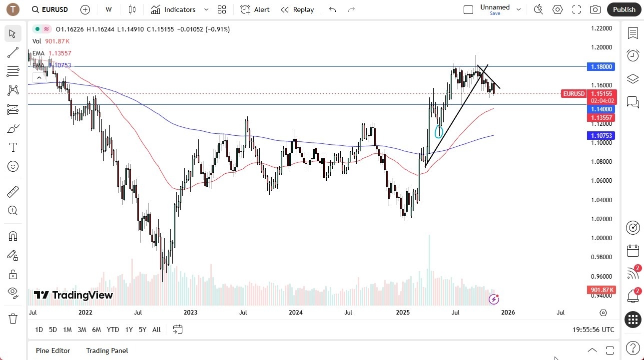Enable Magnet mode
Image resolution: width=644 pixels, height=360 pixels.
12,236
